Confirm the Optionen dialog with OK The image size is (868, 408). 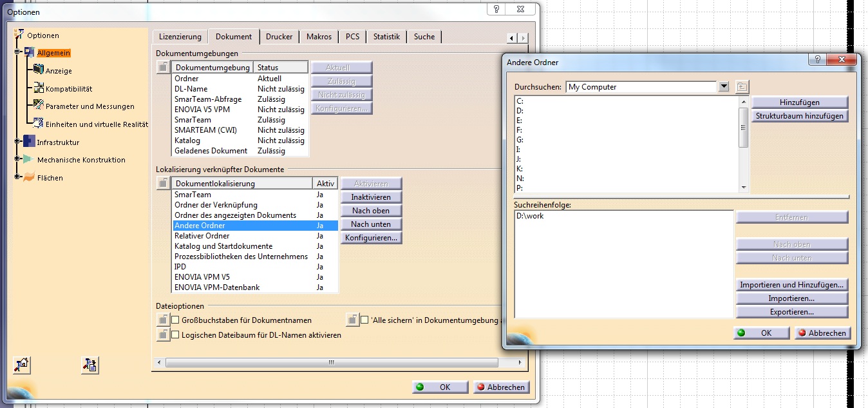(440, 387)
